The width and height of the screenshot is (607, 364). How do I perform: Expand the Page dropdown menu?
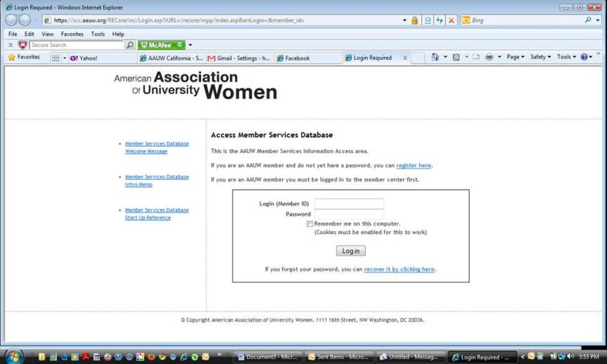coord(515,58)
